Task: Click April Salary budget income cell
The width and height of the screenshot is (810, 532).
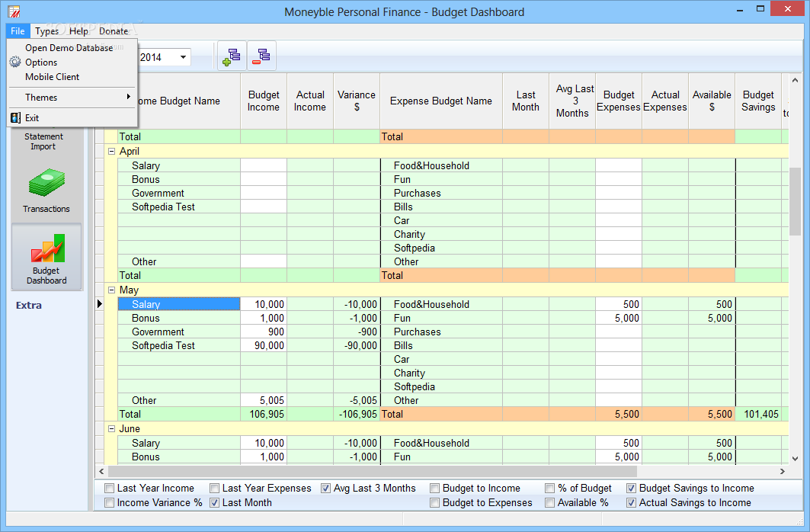Action: (264, 166)
